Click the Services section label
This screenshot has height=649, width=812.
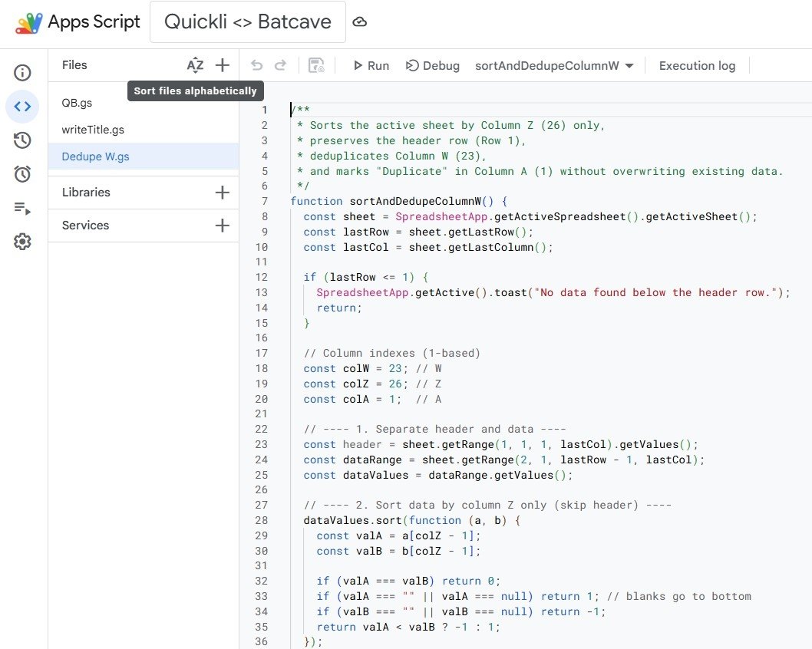[85, 226]
